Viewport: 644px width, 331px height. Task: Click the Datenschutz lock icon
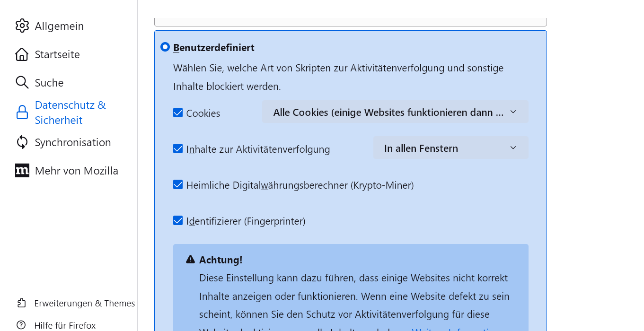tap(22, 113)
